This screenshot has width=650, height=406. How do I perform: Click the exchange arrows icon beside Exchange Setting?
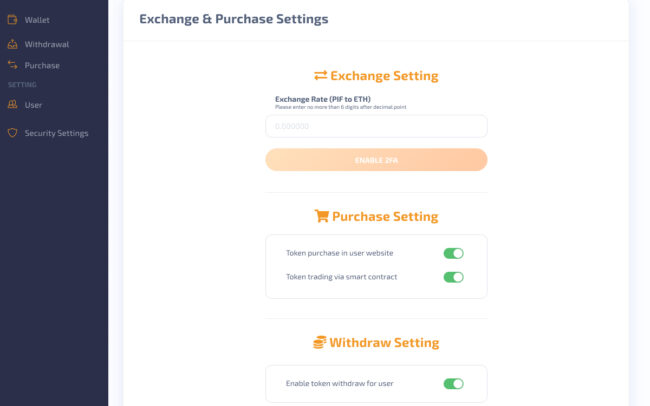(321, 75)
